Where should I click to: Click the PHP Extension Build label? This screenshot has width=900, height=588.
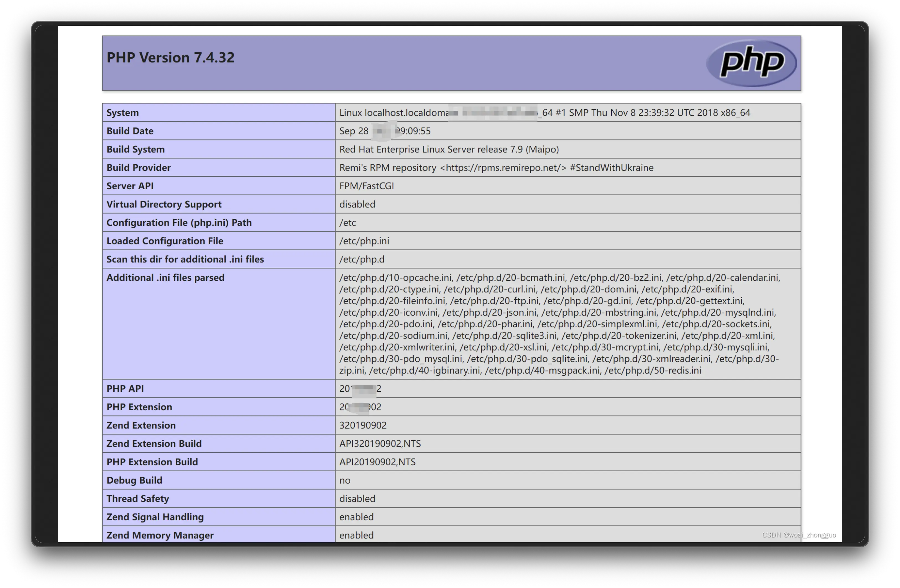click(x=152, y=462)
